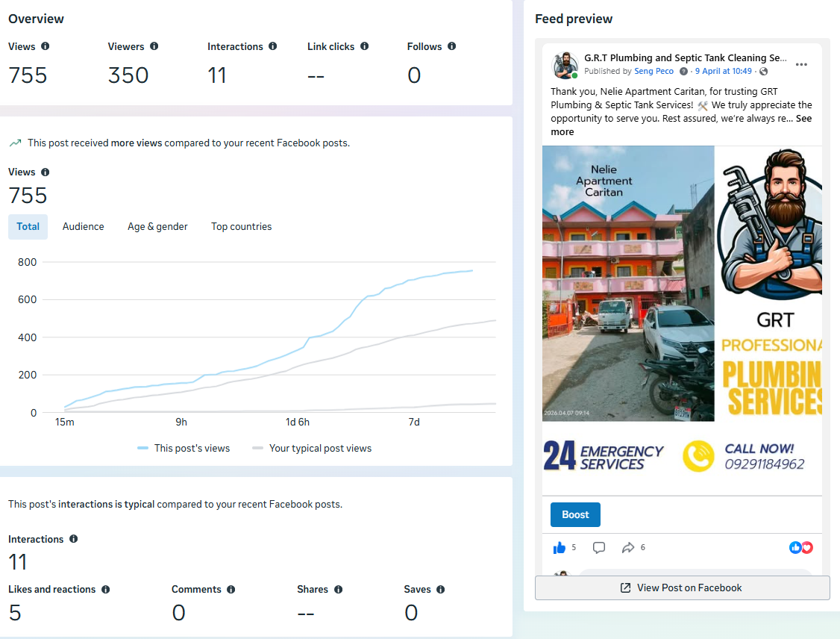Screen dimensions: 840x639
Task: Click the info icon beside Follows
Action: (x=451, y=46)
